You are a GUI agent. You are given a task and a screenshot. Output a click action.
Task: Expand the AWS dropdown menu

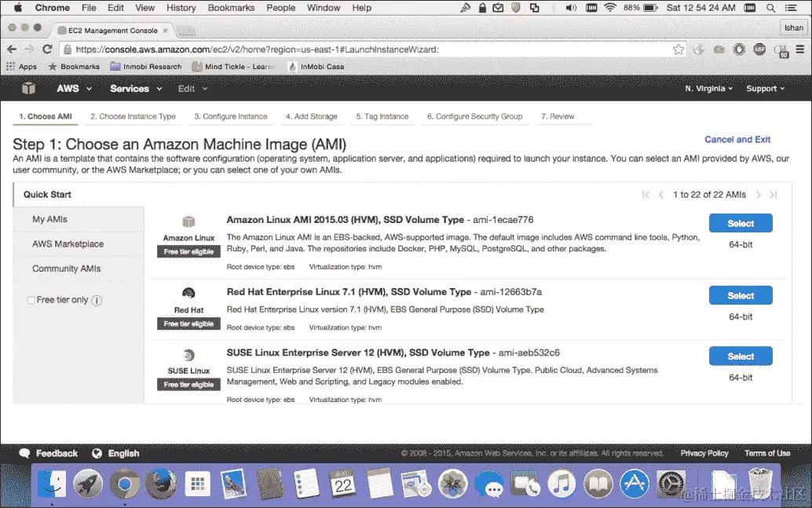pos(74,89)
